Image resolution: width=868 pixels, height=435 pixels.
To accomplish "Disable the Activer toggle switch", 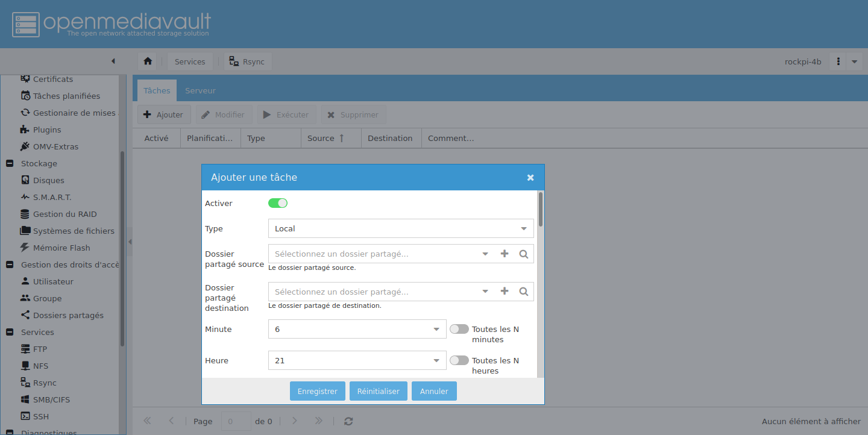I will pyautogui.click(x=278, y=203).
